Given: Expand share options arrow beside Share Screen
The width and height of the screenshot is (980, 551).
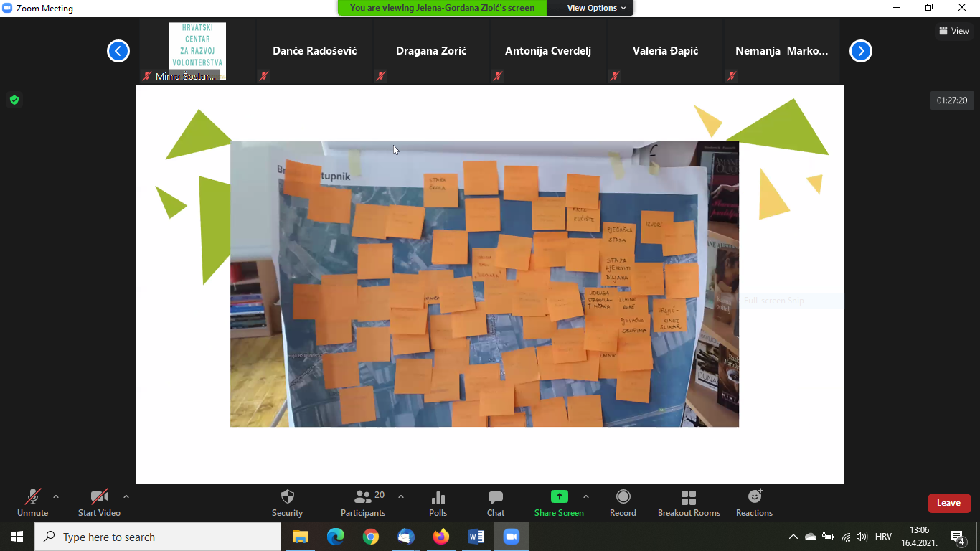Looking at the screenshot, I should click(x=586, y=496).
